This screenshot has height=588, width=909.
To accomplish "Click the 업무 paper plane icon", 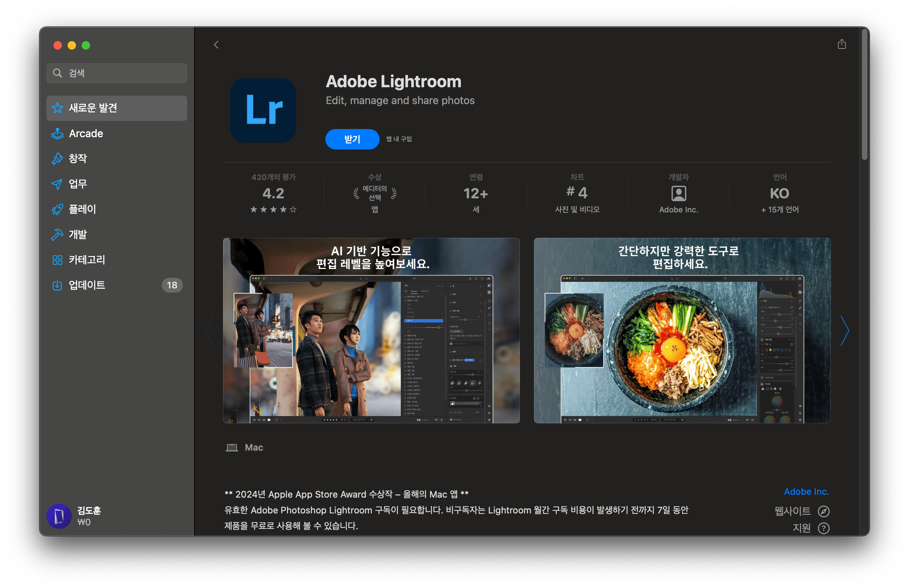I will tap(57, 184).
